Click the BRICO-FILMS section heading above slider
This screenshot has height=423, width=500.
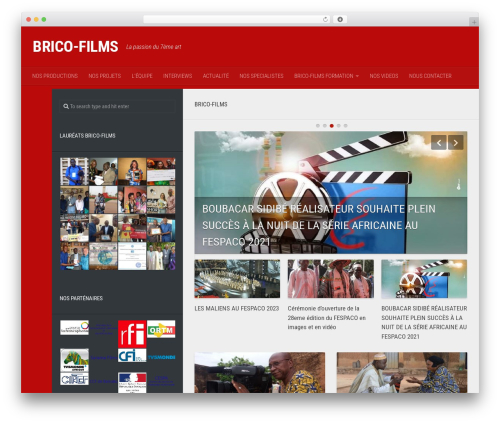211,105
